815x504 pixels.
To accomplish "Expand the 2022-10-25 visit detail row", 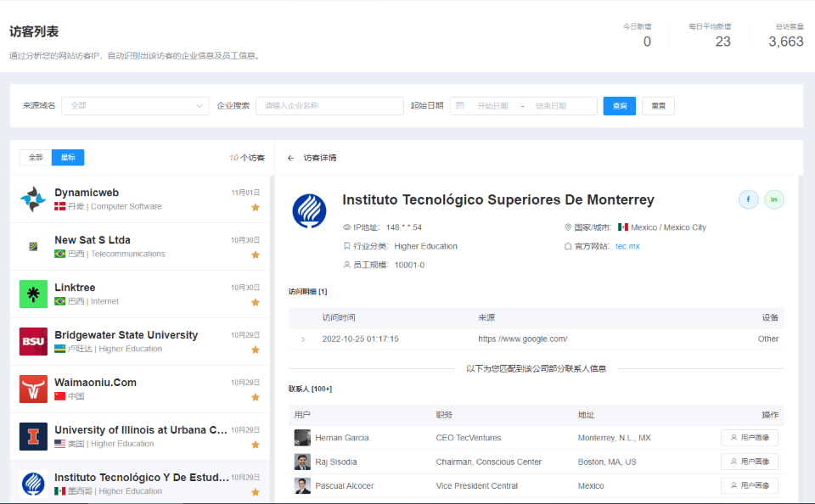I will [x=303, y=339].
